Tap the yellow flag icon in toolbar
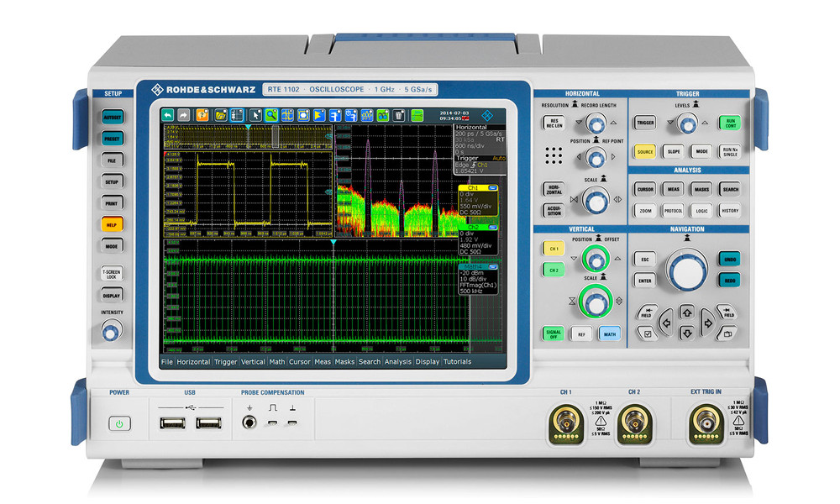 [x=319, y=115]
